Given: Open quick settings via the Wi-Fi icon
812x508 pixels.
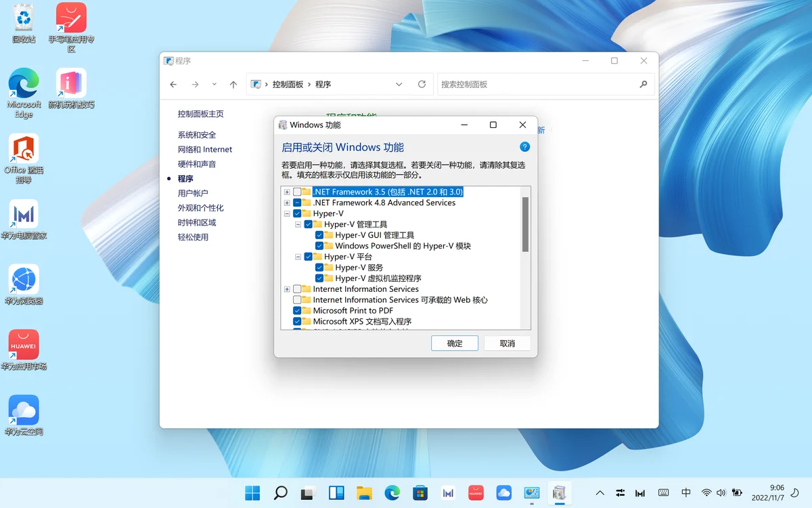Looking at the screenshot, I should click(706, 493).
